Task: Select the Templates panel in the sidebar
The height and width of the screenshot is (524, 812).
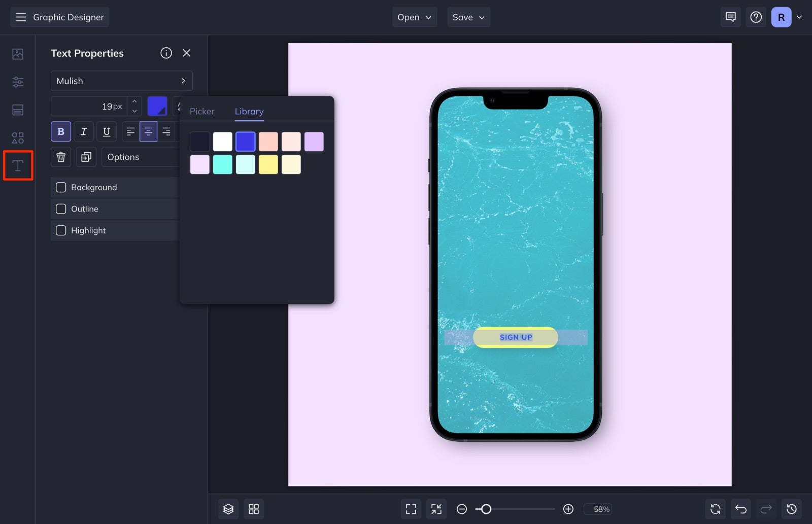Action: [18, 110]
